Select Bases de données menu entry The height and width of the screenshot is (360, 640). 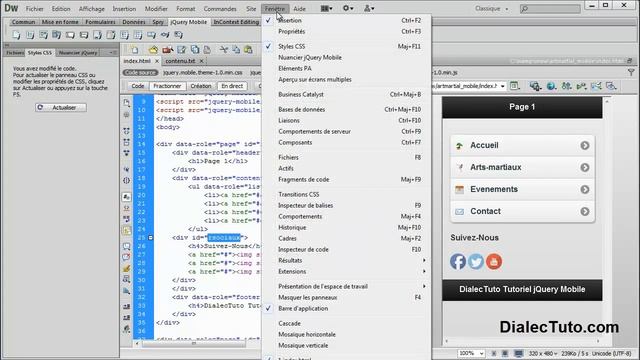tap(346, 109)
